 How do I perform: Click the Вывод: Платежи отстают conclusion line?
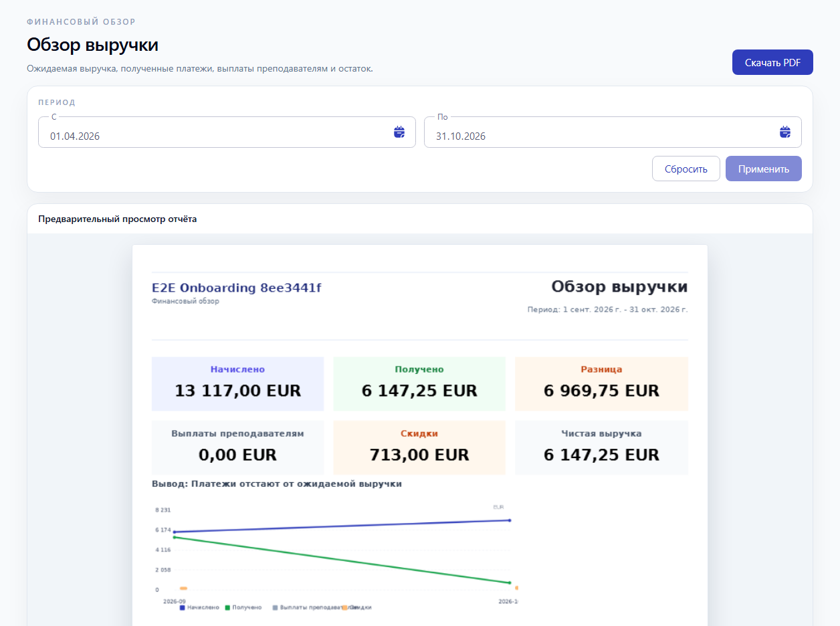[277, 484]
